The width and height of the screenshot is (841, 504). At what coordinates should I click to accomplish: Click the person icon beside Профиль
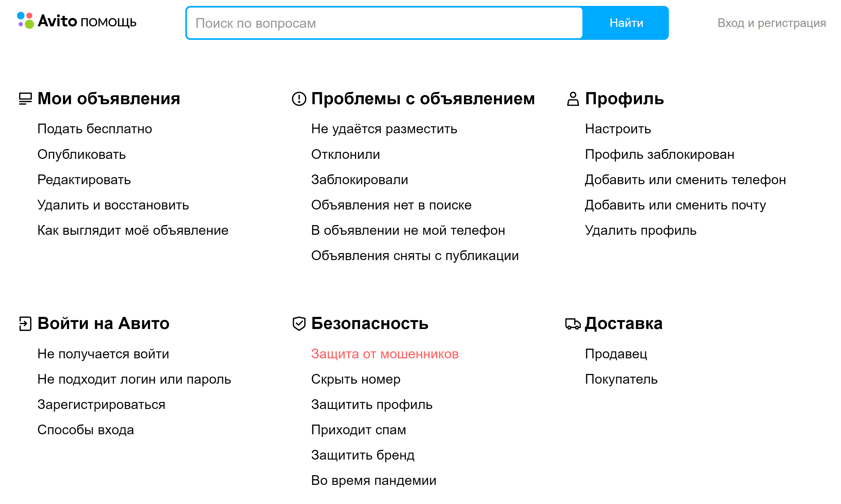(572, 99)
